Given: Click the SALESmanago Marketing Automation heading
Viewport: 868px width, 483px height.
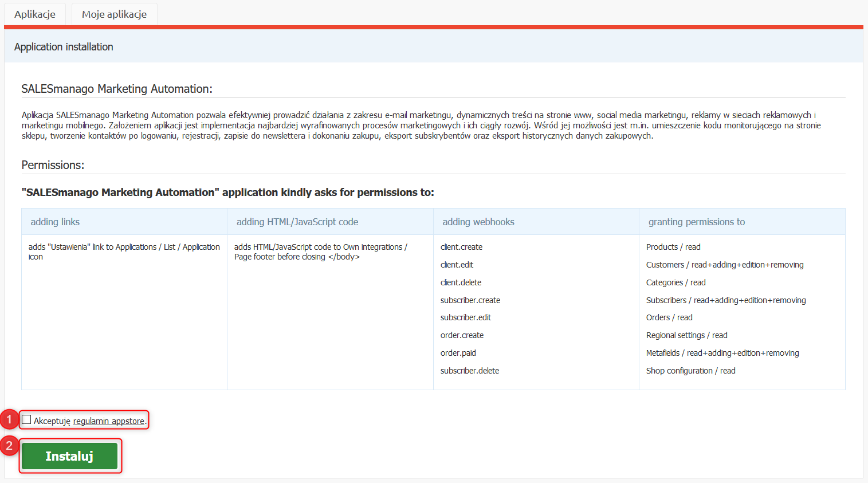Looking at the screenshot, I should pos(117,89).
